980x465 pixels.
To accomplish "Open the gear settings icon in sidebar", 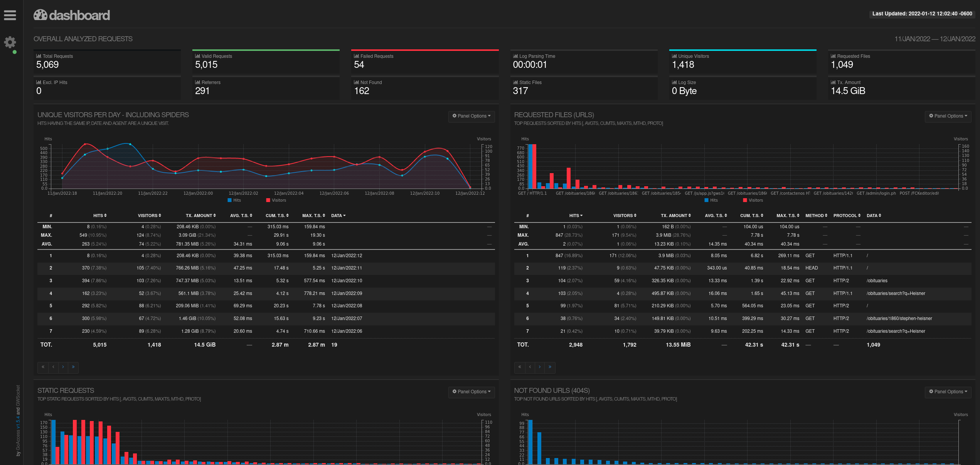I will pos(10,42).
